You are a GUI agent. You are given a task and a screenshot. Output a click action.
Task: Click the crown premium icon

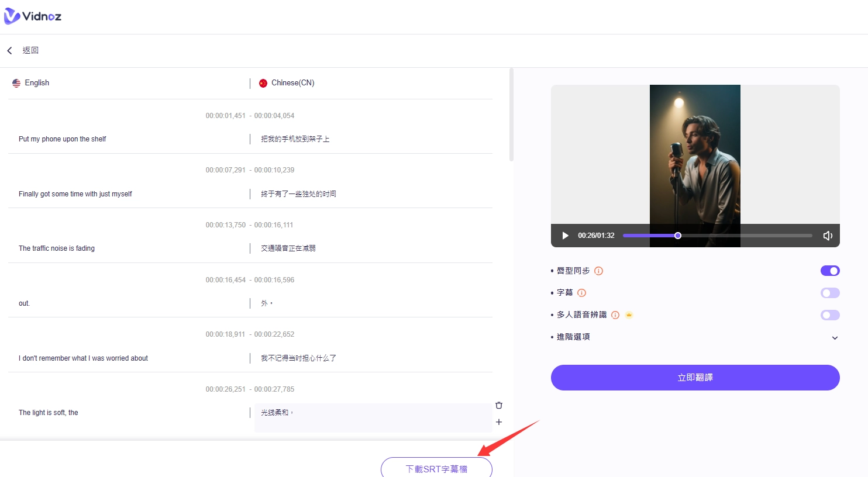click(629, 315)
